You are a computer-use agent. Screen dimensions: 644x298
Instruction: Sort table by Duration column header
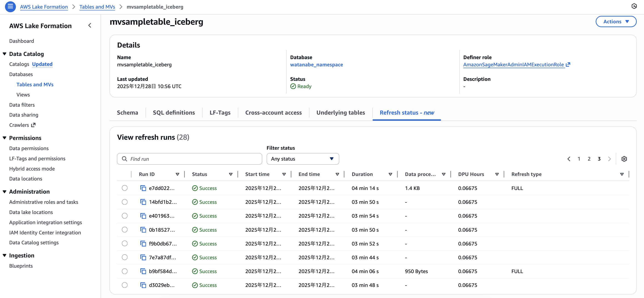coord(362,174)
